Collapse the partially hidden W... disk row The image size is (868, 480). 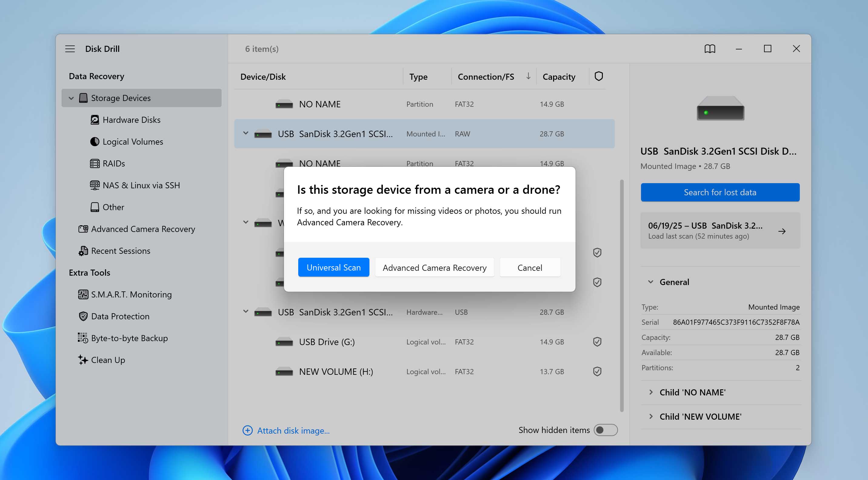tap(246, 222)
